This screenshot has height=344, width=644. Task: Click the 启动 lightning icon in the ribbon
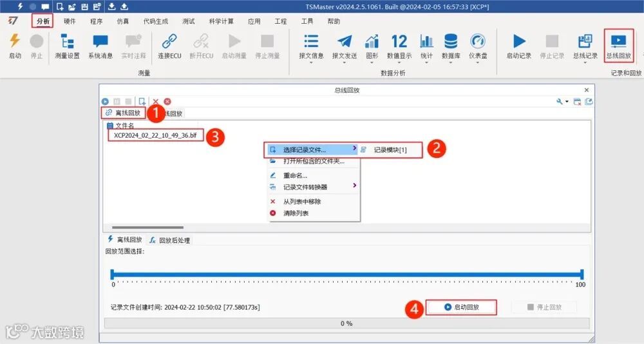[x=15, y=41]
